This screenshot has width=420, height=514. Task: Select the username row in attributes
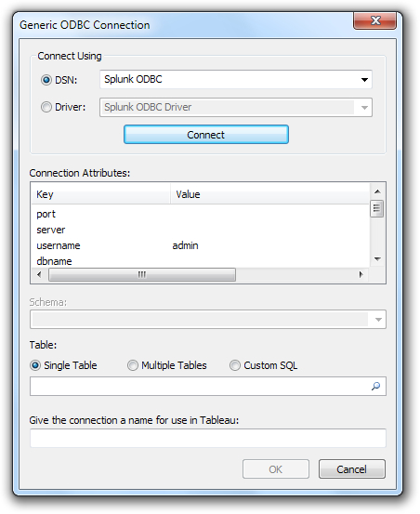click(201, 245)
